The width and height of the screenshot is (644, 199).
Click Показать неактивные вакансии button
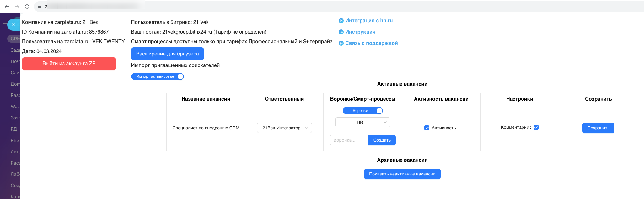(402, 174)
